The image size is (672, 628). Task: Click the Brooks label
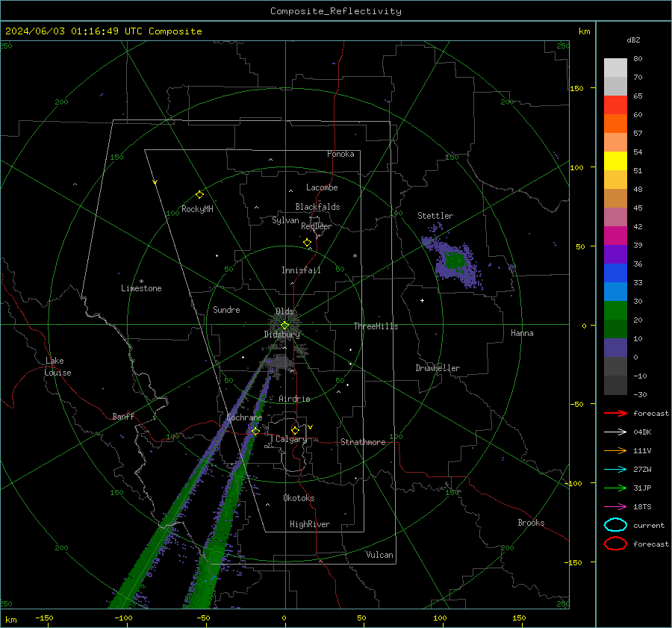[x=531, y=523]
